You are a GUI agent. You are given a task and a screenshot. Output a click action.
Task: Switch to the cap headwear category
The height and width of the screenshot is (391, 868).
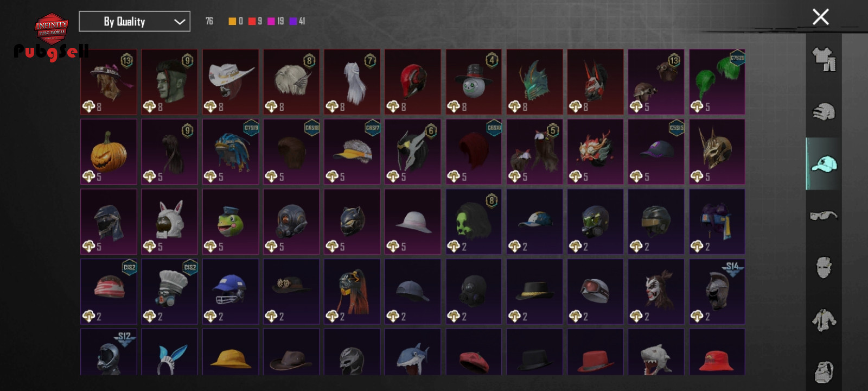tap(824, 163)
